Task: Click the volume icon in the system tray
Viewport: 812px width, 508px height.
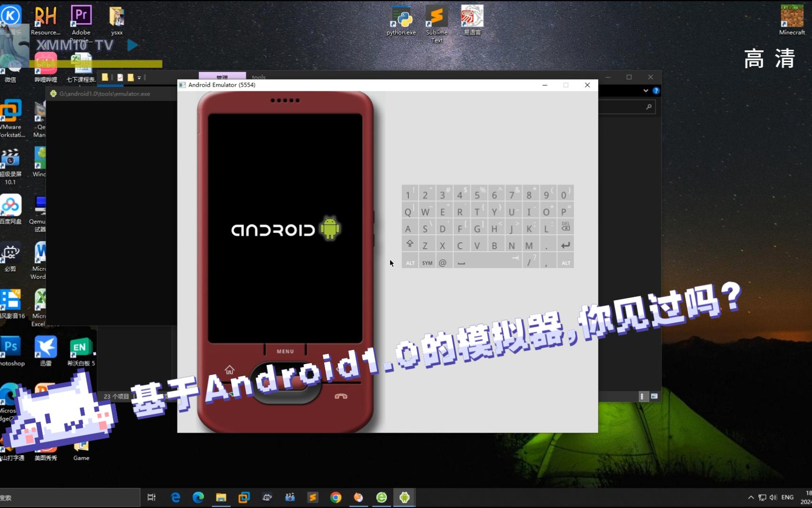Action: pyautogui.click(x=773, y=497)
